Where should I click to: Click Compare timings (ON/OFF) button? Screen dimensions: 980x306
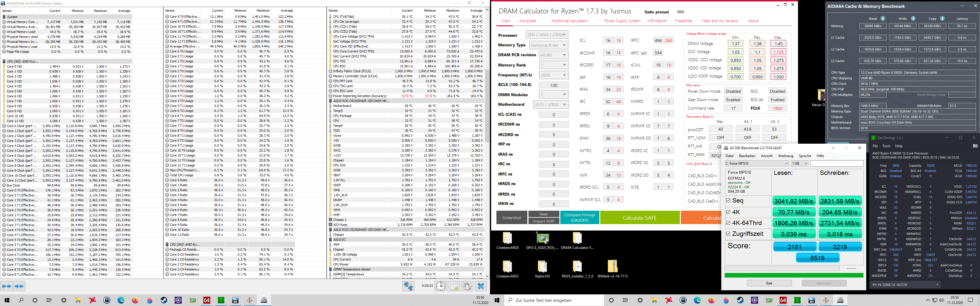(580, 218)
